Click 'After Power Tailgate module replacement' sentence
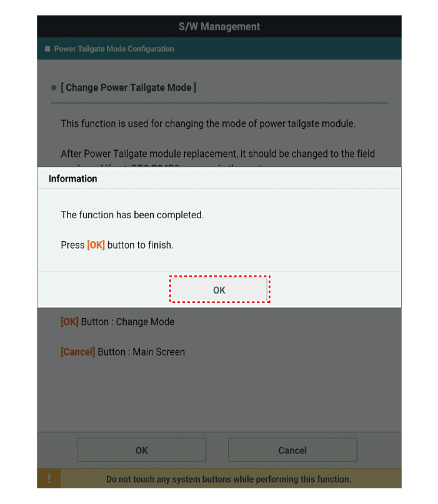 click(x=217, y=154)
